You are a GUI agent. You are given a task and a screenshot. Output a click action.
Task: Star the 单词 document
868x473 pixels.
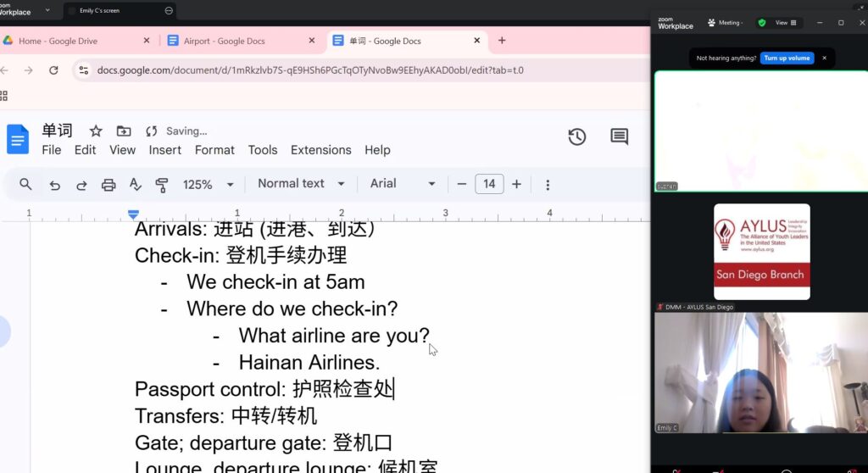(96, 131)
